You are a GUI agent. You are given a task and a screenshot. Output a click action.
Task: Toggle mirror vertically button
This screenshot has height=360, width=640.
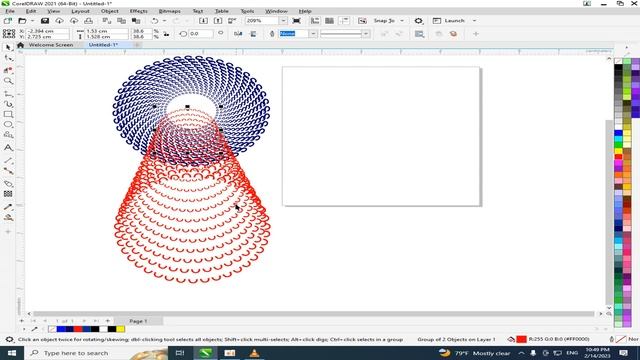[253, 34]
